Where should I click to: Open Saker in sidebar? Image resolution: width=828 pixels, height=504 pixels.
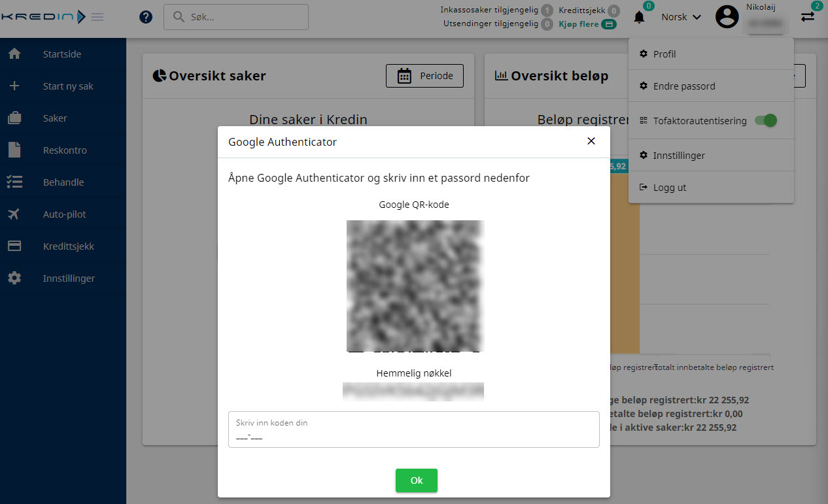pyautogui.click(x=63, y=118)
